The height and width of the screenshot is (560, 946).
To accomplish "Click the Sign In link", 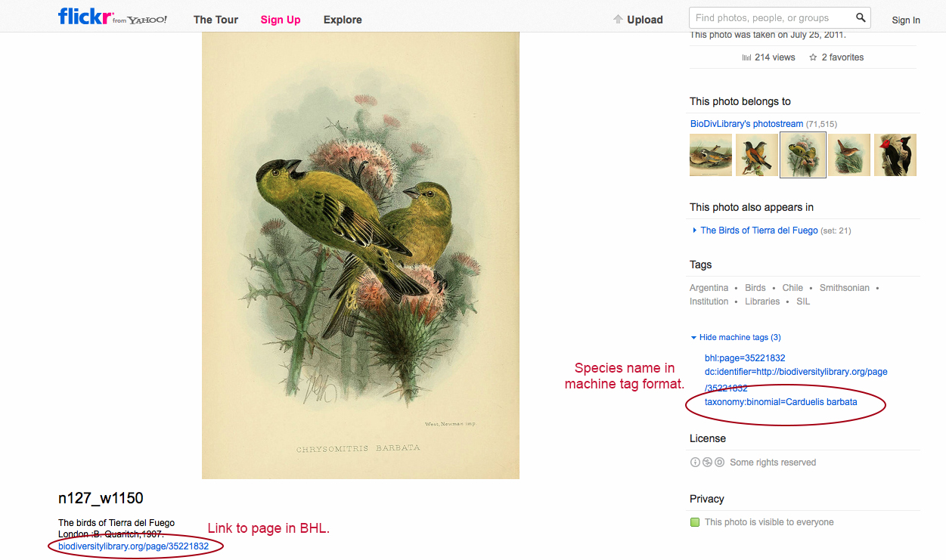I will (x=905, y=20).
